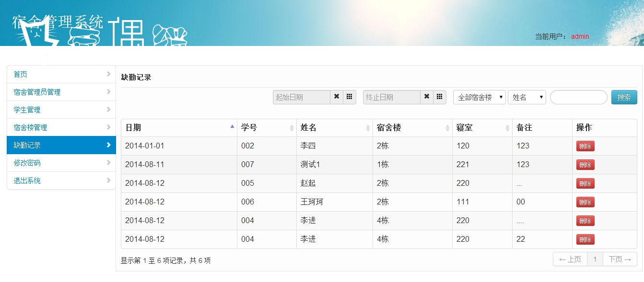This screenshot has height=282, width=644.
Task: Click the 下页 next page button
Action: 620,259
